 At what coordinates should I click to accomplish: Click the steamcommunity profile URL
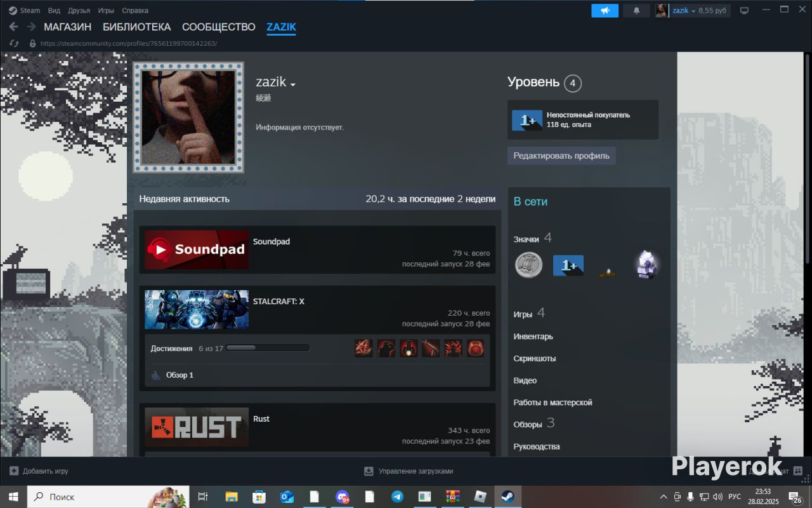click(129, 44)
